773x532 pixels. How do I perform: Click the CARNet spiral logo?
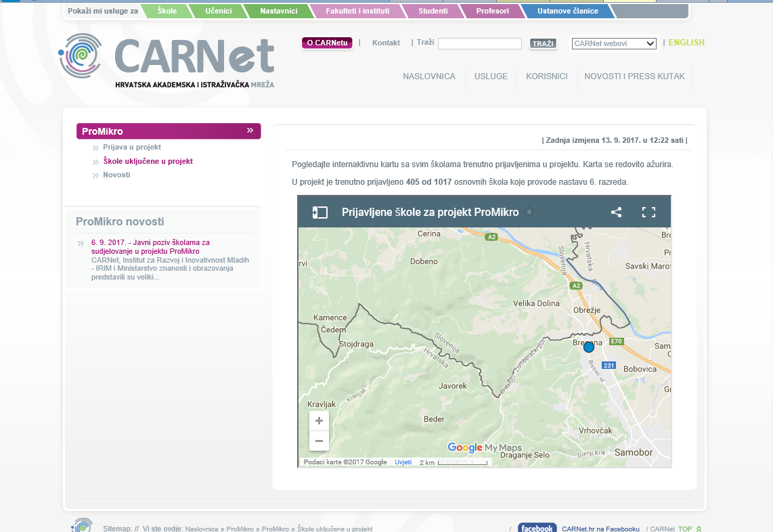click(x=81, y=56)
